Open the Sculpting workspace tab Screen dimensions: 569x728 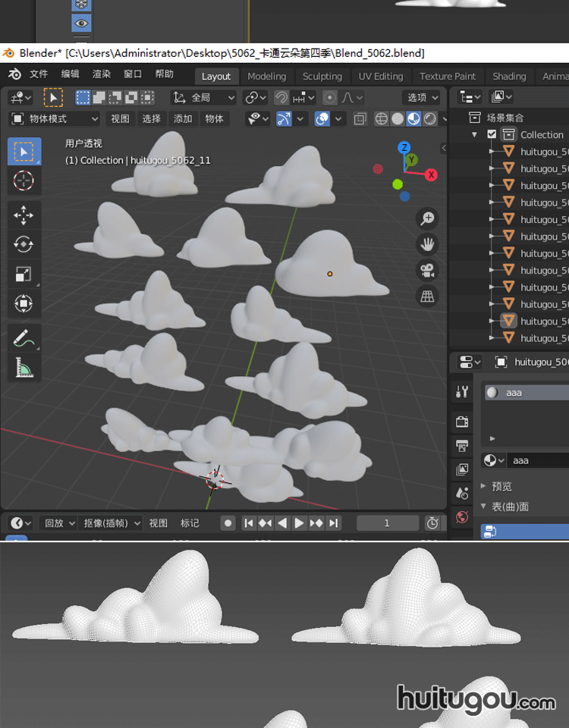point(322,76)
